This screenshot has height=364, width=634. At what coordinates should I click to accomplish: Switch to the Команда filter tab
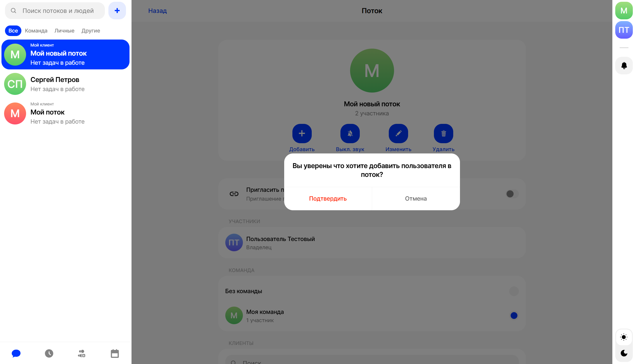click(36, 31)
